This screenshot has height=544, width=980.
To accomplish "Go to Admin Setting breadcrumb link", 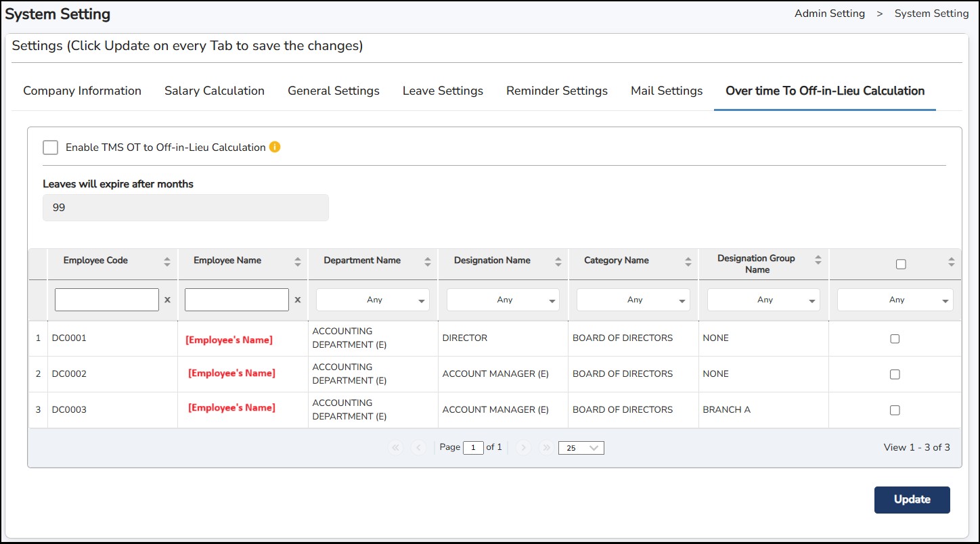I will 829,14.
